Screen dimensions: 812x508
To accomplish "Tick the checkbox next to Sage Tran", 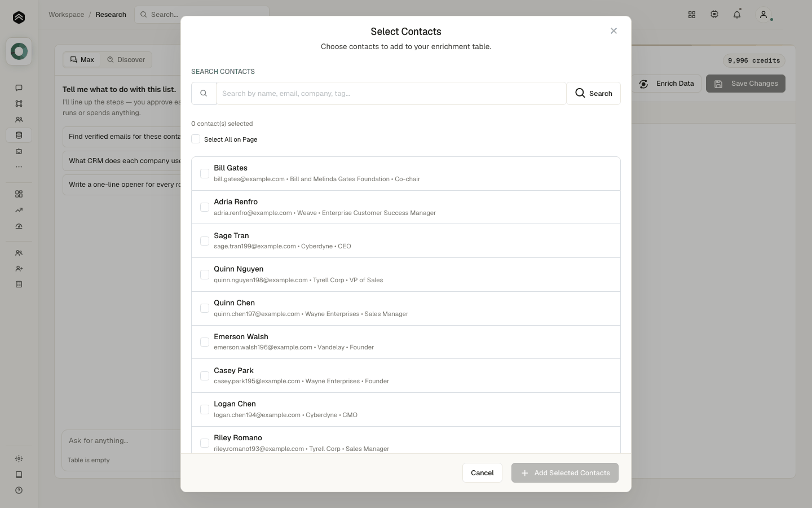I will (x=205, y=241).
